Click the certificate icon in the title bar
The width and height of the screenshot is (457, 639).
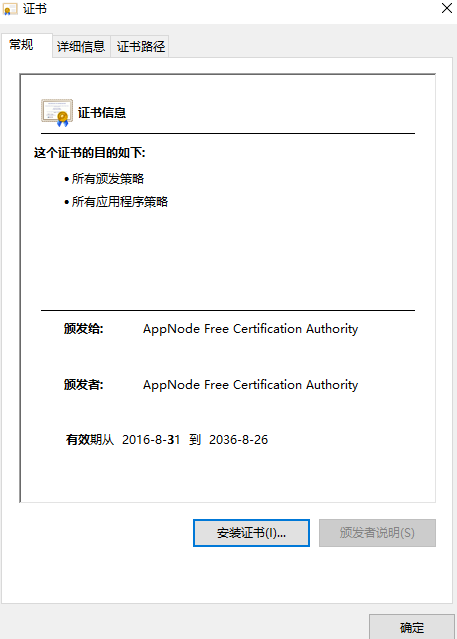coord(10,9)
